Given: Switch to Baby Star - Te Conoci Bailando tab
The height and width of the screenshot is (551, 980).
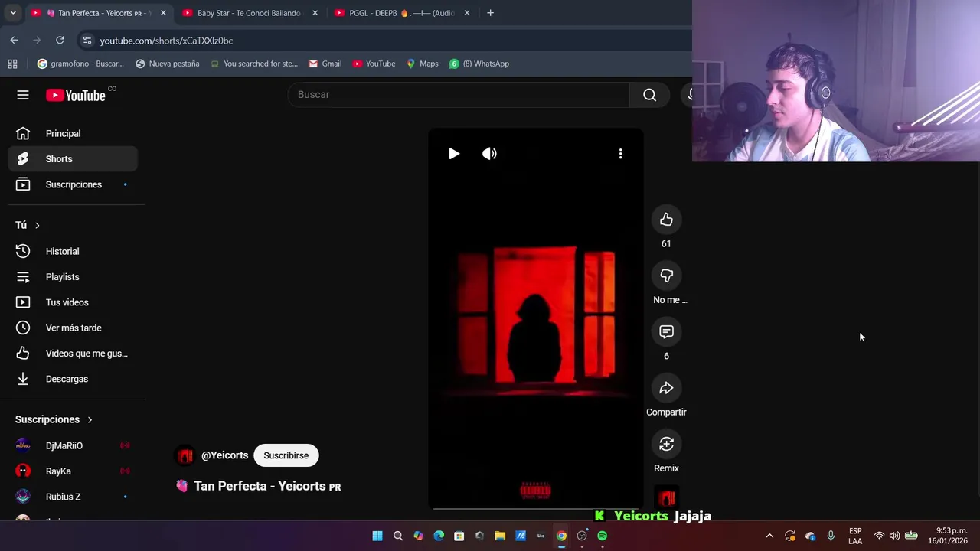Looking at the screenshot, I should pyautogui.click(x=250, y=13).
